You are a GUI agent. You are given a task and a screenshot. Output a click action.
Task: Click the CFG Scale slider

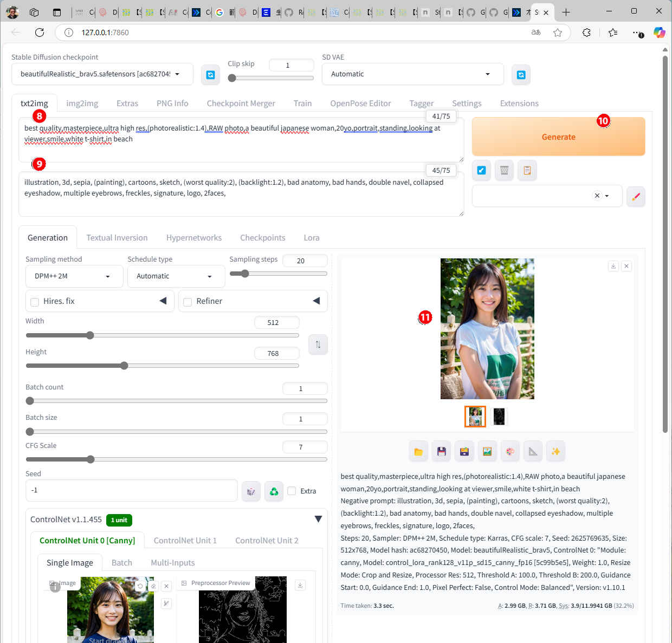[176, 459]
